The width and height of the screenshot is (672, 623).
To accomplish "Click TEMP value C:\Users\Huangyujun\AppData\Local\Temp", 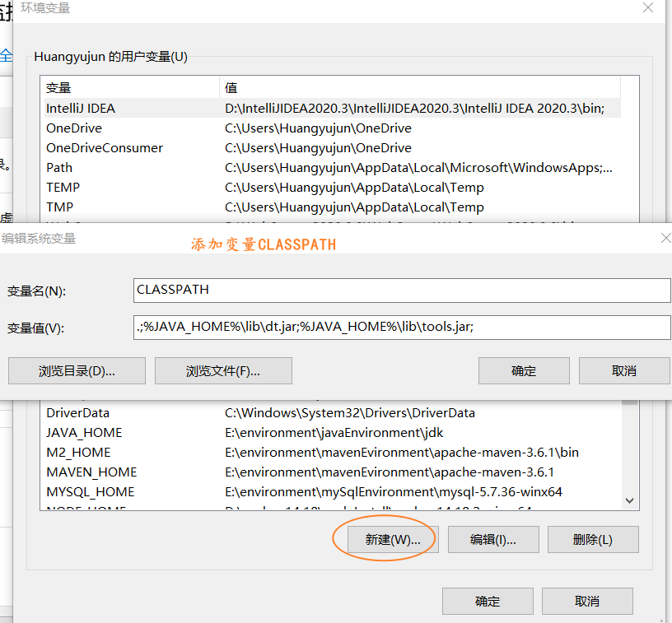I will pos(354,187).
